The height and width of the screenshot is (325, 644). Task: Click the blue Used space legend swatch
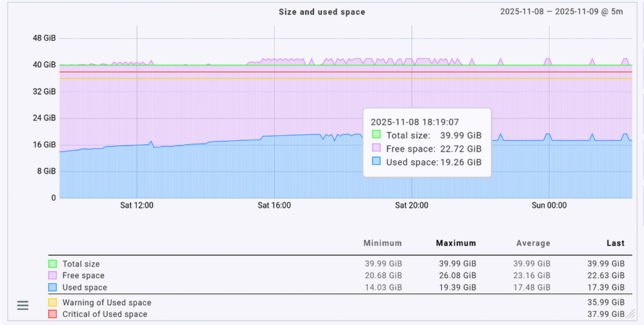click(52, 287)
